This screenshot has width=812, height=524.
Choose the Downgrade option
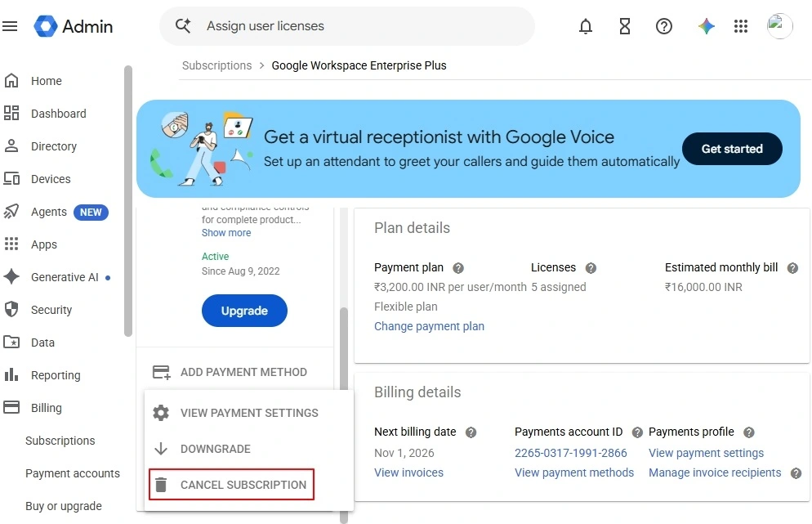pos(202,449)
